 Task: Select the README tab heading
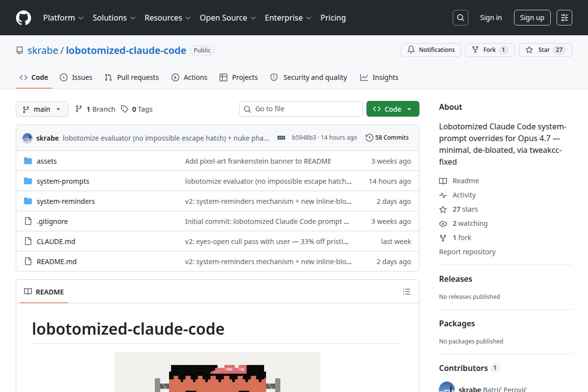click(44, 292)
